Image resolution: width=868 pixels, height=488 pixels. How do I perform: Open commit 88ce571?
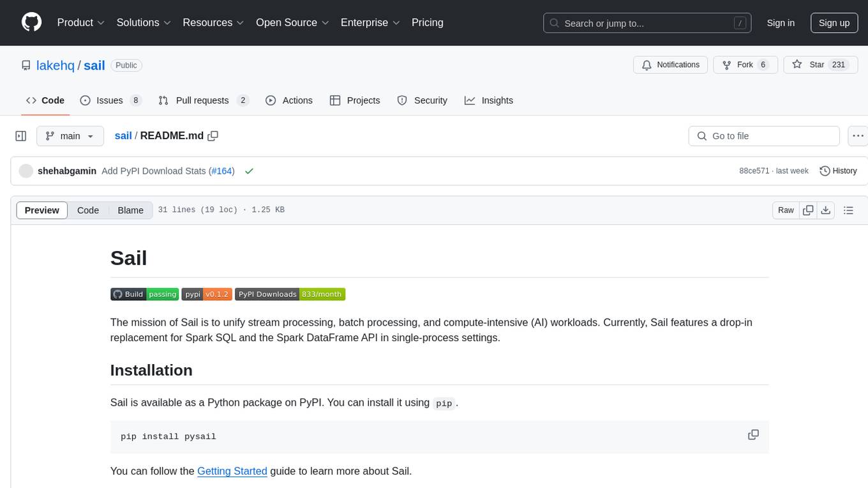(754, 171)
